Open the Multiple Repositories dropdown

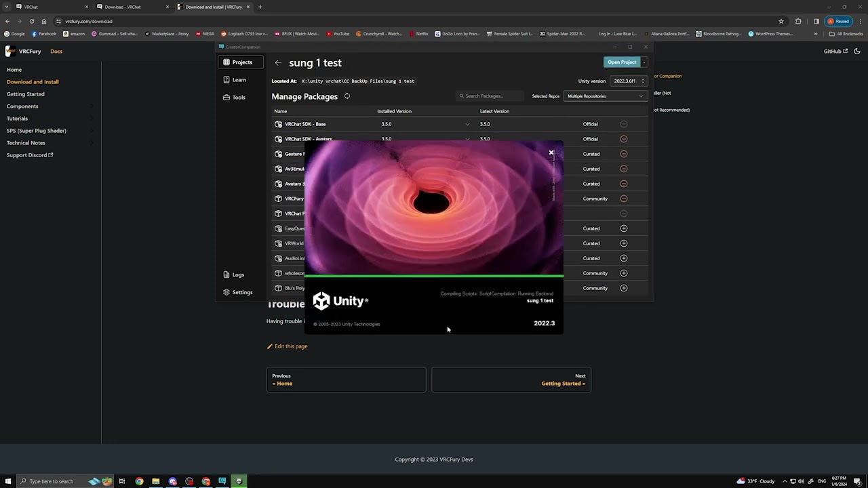point(605,96)
